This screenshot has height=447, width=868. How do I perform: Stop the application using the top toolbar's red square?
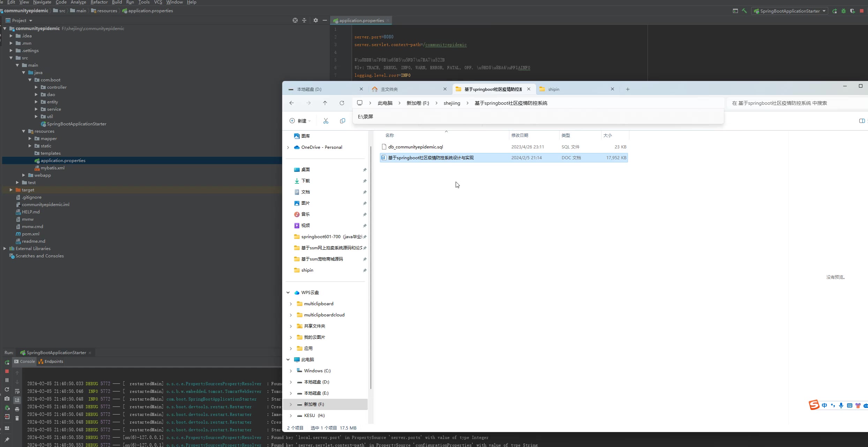coord(862,11)
